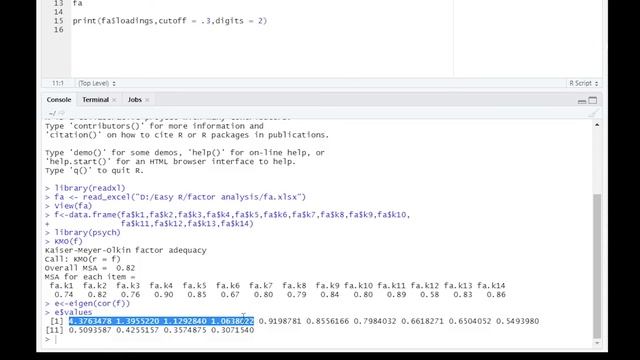
Task: Click the print(fa$loadings...) code line
Action: point(170,21)
